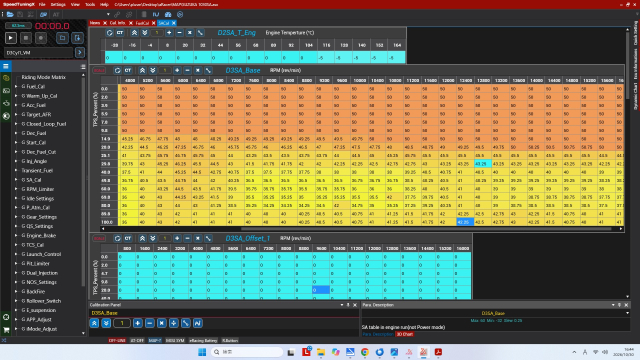Click the step value field in D3SA_Base toolbar
The width and height of the screenshot is (640, 360).
point(165,70)
